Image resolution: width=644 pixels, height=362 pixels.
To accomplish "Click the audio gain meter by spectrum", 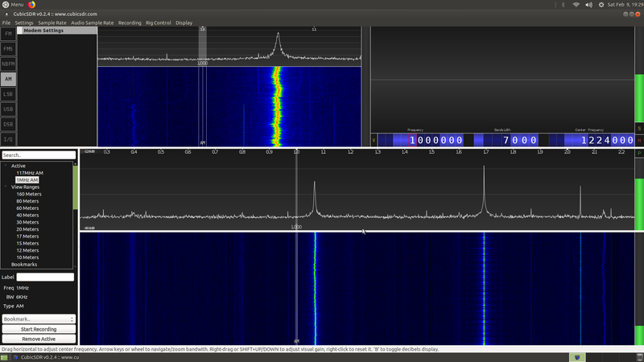I will [639, 195].
